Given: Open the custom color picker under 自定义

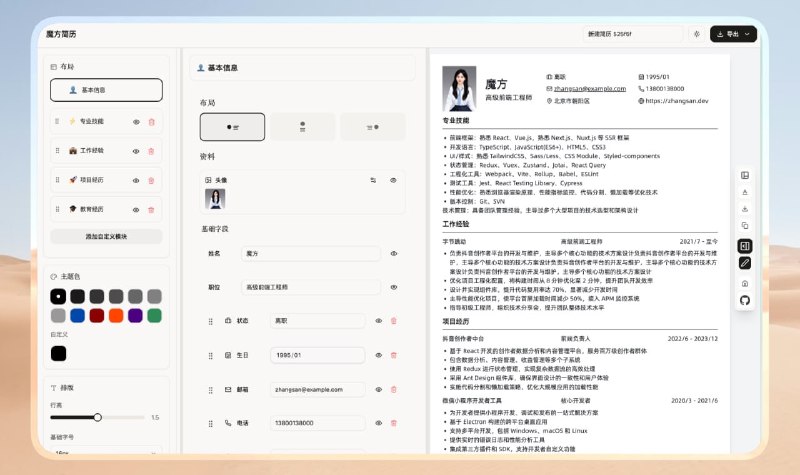Looking at the screenshot, I should [58, 353].
